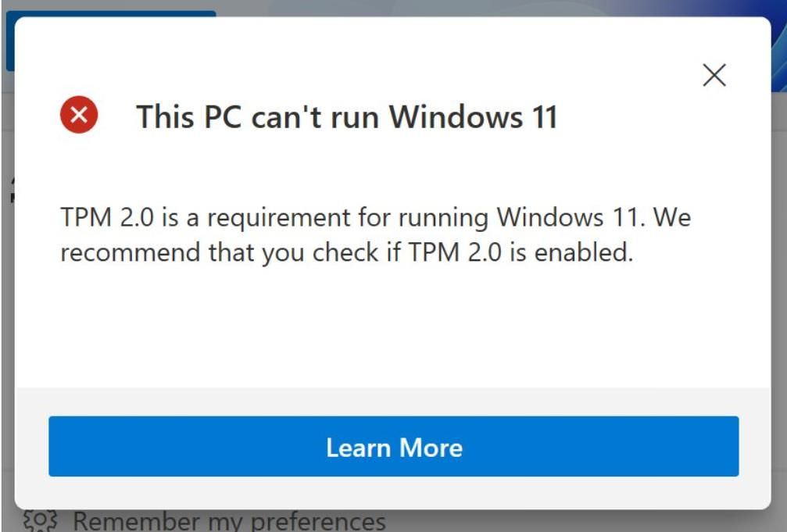Image resolution: width=787 pixels, height=532 pixels.
Task: Click the empty white space below the message
Action: (x=391, y=328)
